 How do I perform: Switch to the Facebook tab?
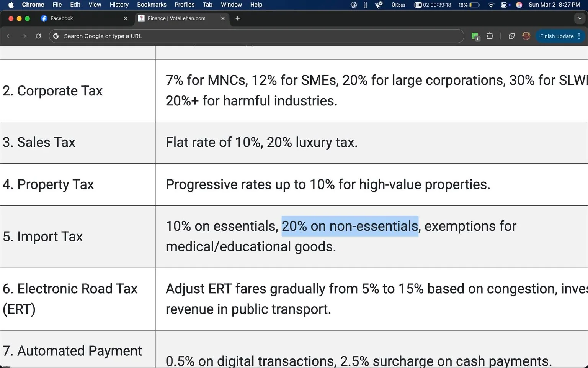point(83,18)
